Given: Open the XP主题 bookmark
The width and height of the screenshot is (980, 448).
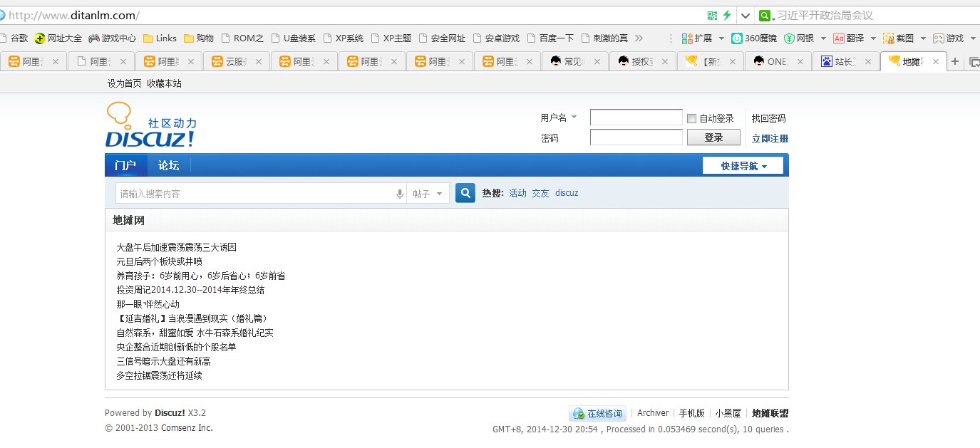Looking at the screenshot, I should [391, 38].
